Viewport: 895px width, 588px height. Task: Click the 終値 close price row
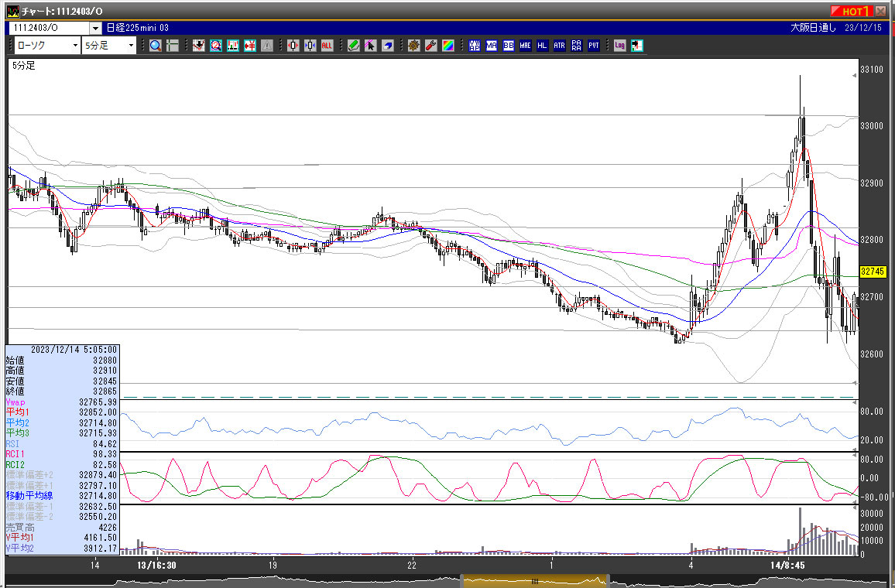pyautogui.click(x=62, y=391)
